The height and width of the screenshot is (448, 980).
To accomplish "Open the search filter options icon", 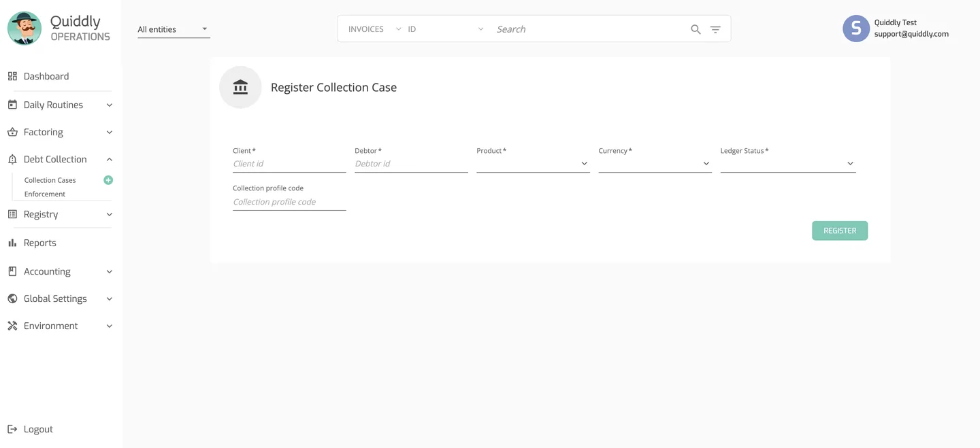I will pyautogui.click(x=715, y=29).
